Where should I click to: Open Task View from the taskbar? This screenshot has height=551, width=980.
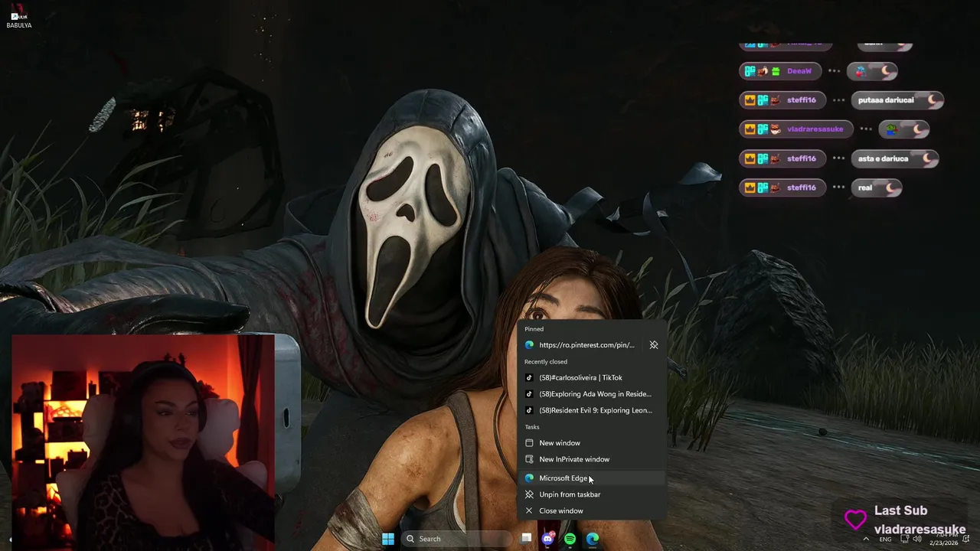(x=526, y=539)
